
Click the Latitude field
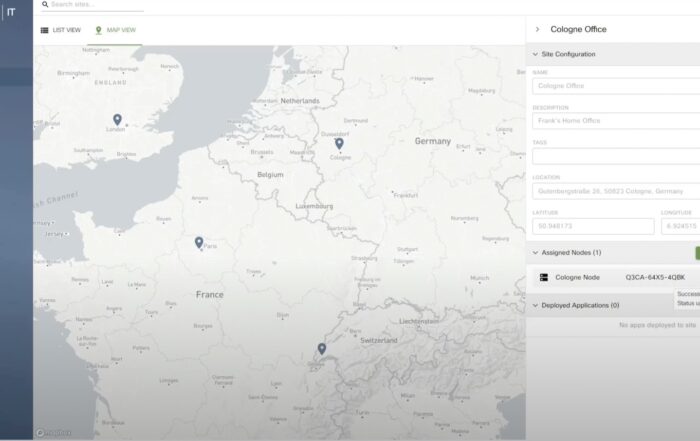click(593, 226)
